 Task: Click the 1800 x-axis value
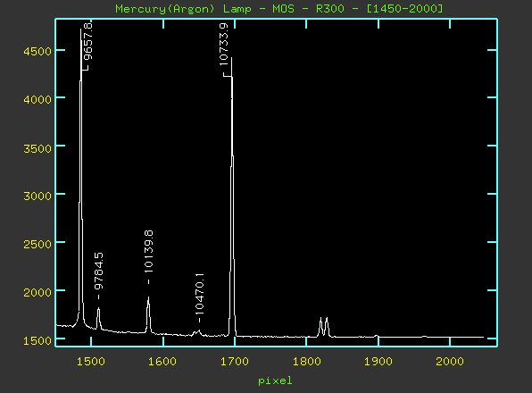tap(307, 362)
